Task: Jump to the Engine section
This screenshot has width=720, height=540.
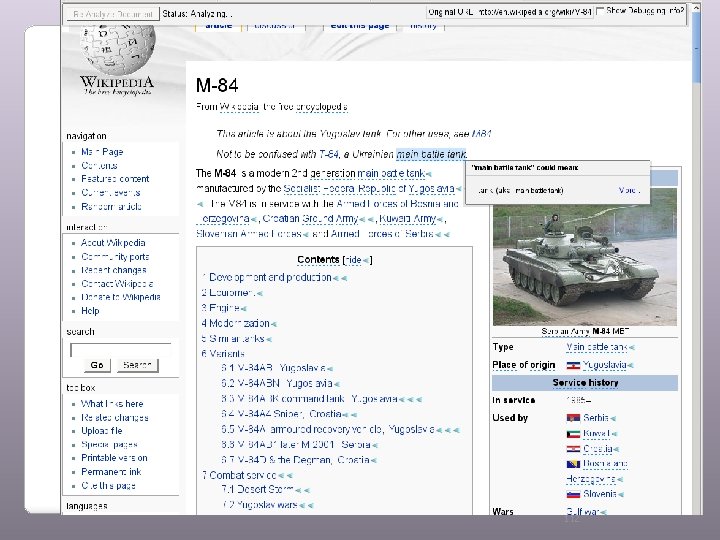Action: coord(220,308)
